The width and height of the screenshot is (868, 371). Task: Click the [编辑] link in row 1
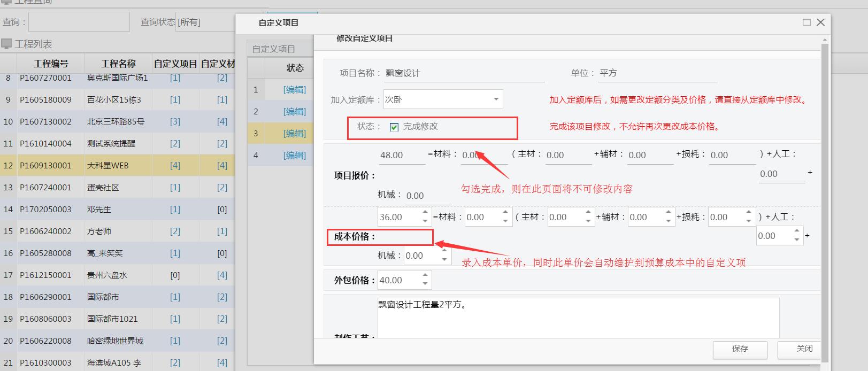coord(295,90)
